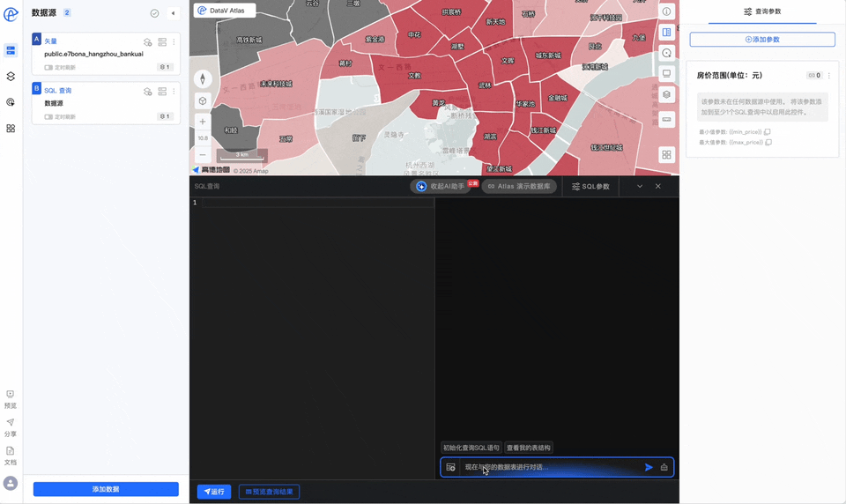Click the table selector icon in chat box
The height and width of the screenshot is (504, 846).
coord(451,467)
